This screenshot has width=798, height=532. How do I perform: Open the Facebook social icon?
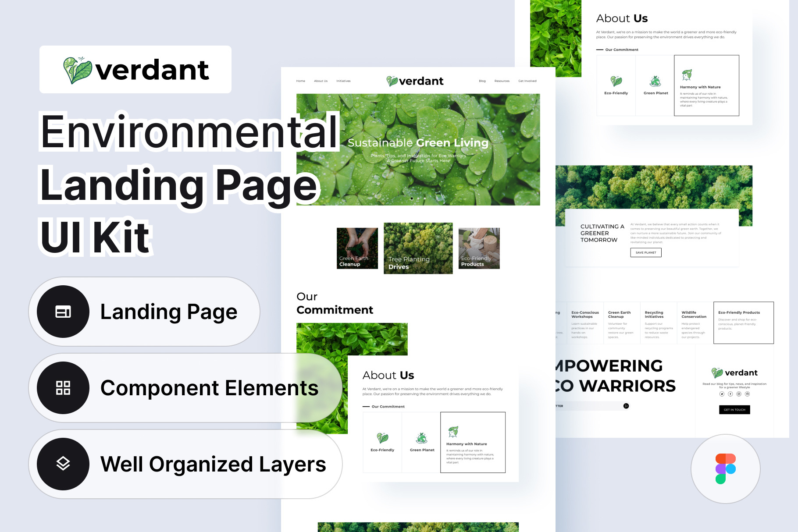[730, 394]
